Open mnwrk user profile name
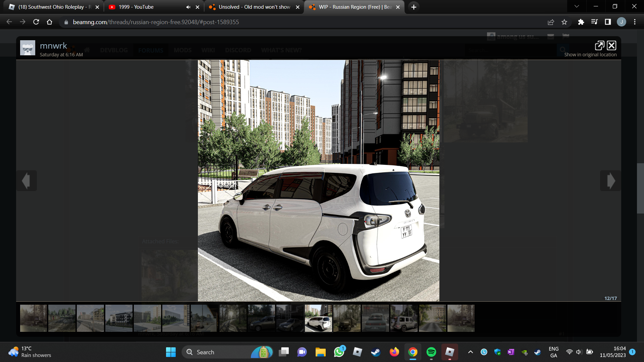Viewport: 644px width, 362px height. [x=53, y=46]
